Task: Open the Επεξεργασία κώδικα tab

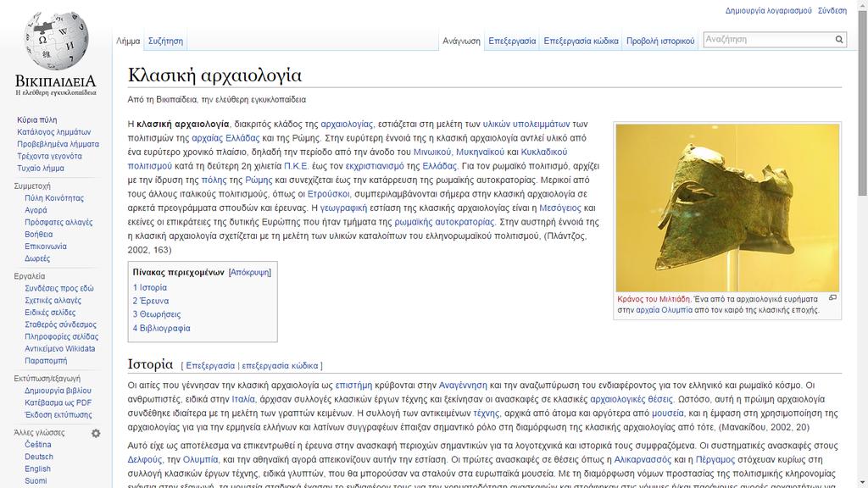Action: click(x=581, y=41)
